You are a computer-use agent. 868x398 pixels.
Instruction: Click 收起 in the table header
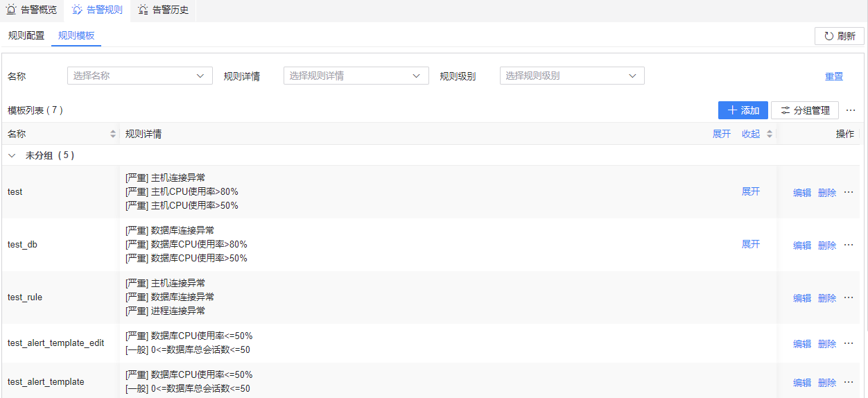tap(751, 134)
